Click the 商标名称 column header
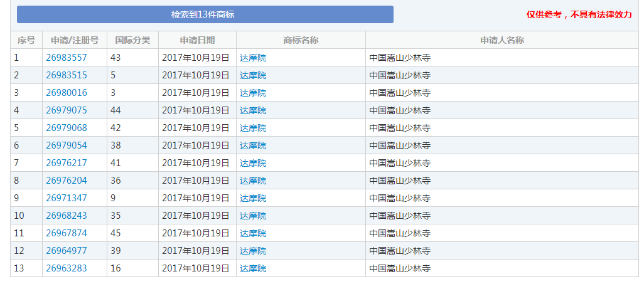 click(x=301, y=40)
